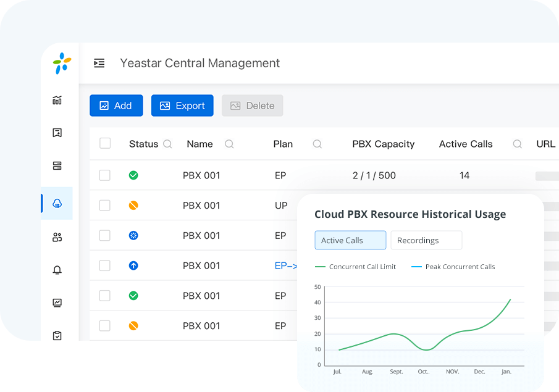
Task: Click the Export button
Action: pyautogui.click(x=182, y=105)
